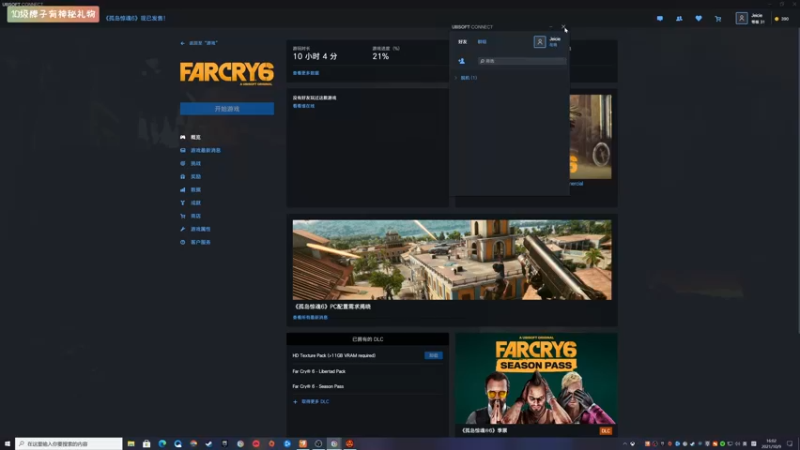Click the 21% game progress value

point(381,57)
